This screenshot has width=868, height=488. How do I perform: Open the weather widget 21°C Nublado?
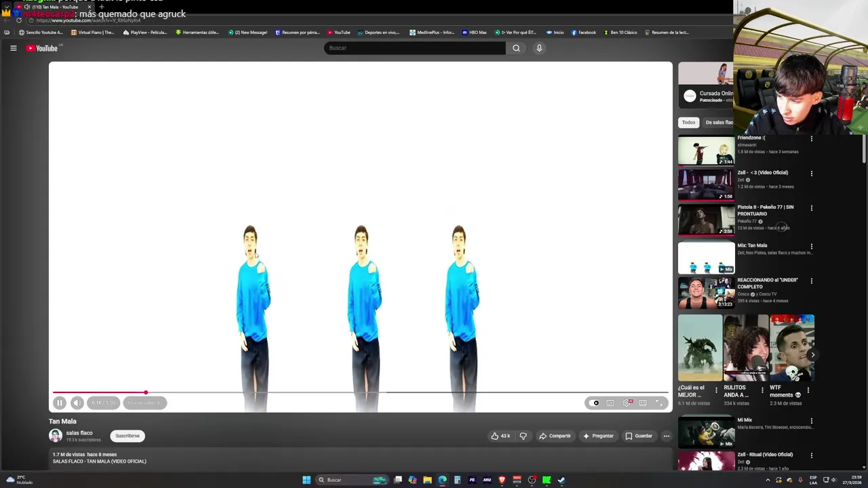[x=19, y=480]
